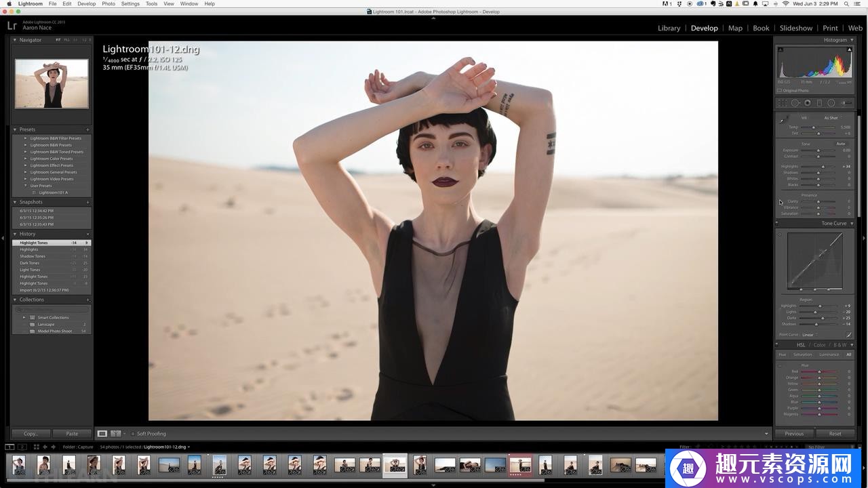Select the Radial Filter tool
This screenshot has width=868, height=488.
click(831, 103)
